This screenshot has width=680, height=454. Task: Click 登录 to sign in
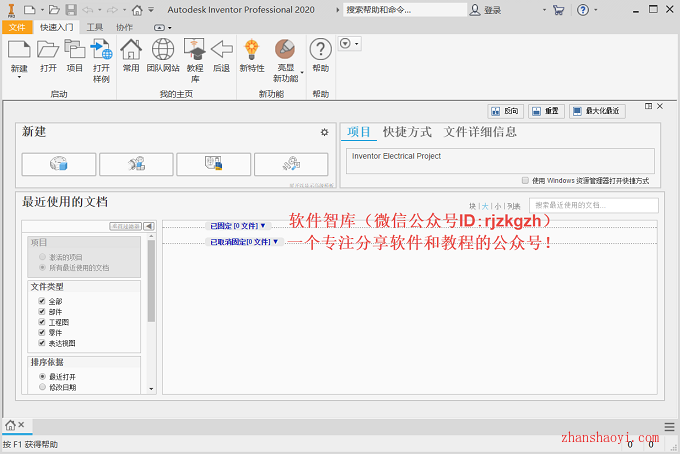[492, 10]
